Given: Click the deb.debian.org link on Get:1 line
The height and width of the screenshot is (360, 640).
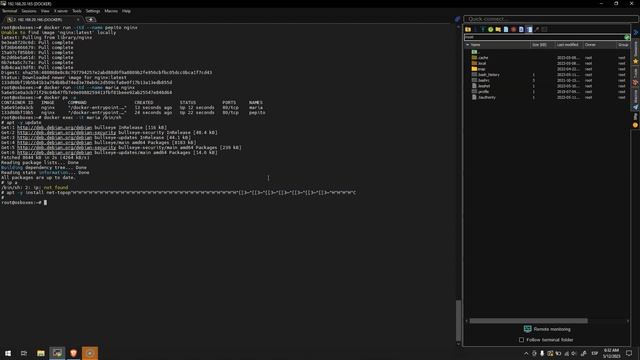Looking at the screenshot, I should tap(55, 127).
